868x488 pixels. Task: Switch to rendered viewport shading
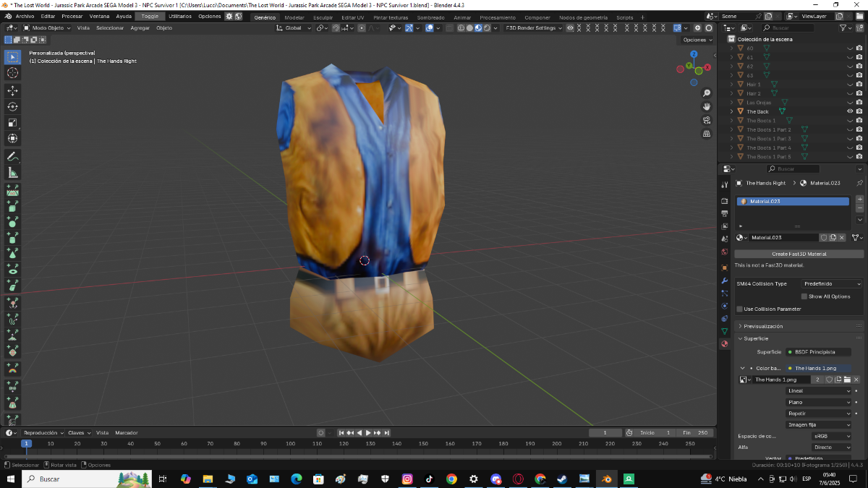pos(486,28)
